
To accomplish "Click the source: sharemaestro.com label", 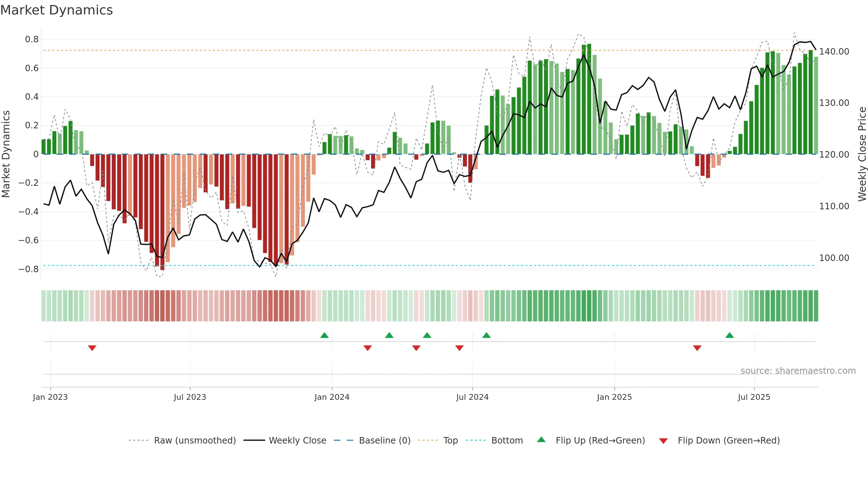I will tap(798, 371).
